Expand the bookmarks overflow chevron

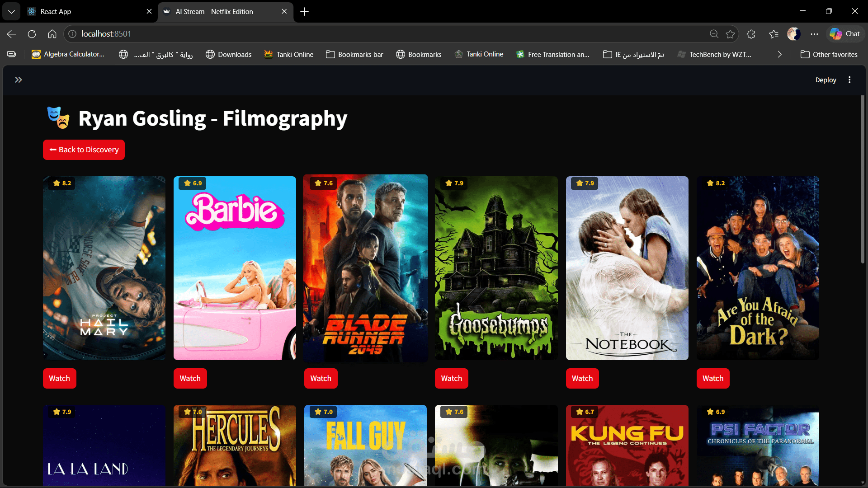[779, 54]
